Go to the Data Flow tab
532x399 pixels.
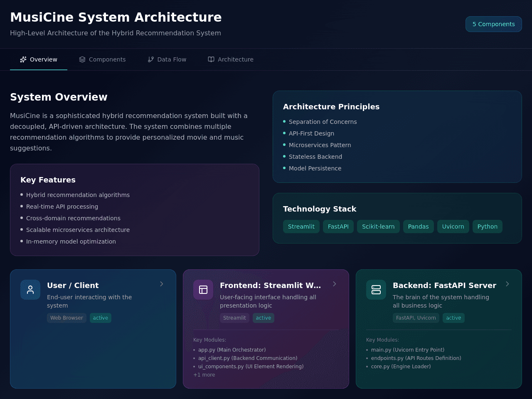coord(167,59)
